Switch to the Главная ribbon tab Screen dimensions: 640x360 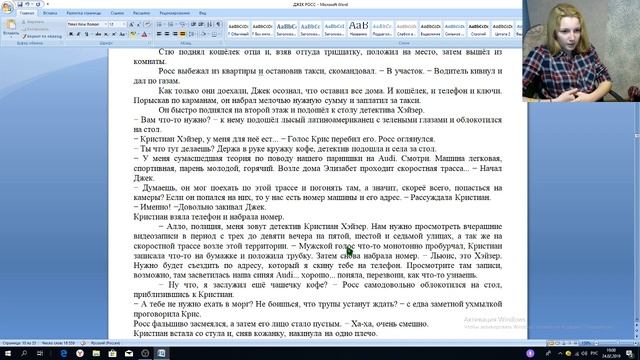pyautogui.click(x=27, y=13)
